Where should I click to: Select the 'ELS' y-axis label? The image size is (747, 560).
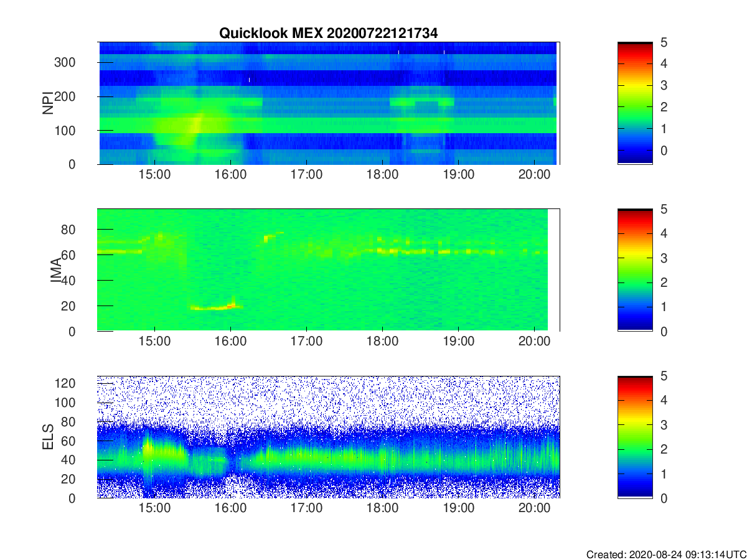pos(47,437)
